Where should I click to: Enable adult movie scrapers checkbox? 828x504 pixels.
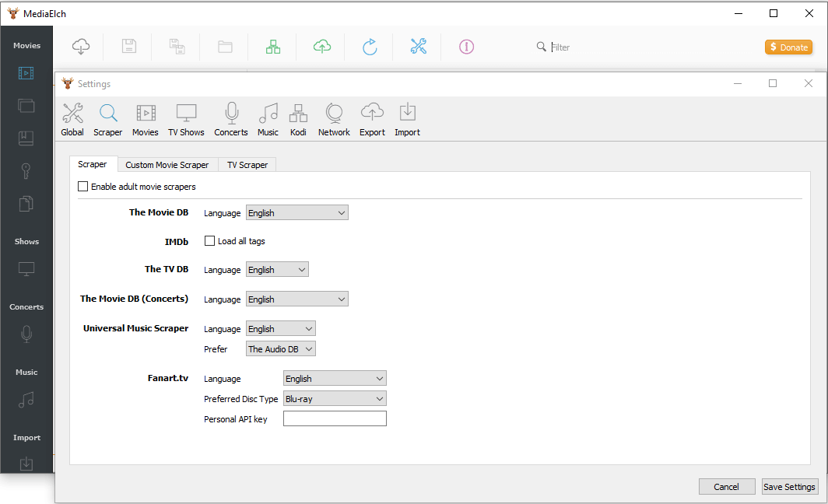tap(83, 187)
